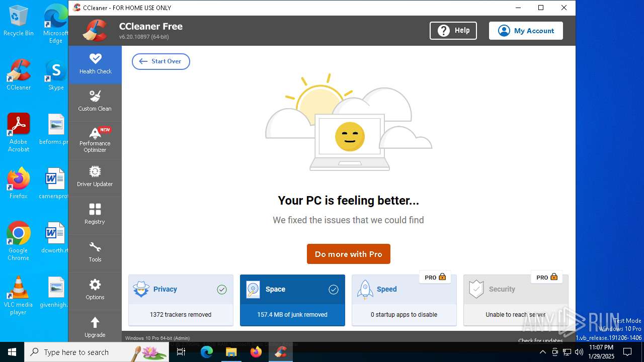The image size is (644, 362).
Task: Click the version text v6.20.10897
Action: pos(144,37)
